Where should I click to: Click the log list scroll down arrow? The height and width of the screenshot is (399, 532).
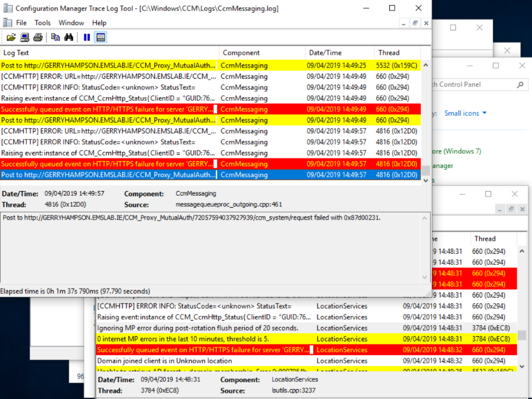point(426,181)
